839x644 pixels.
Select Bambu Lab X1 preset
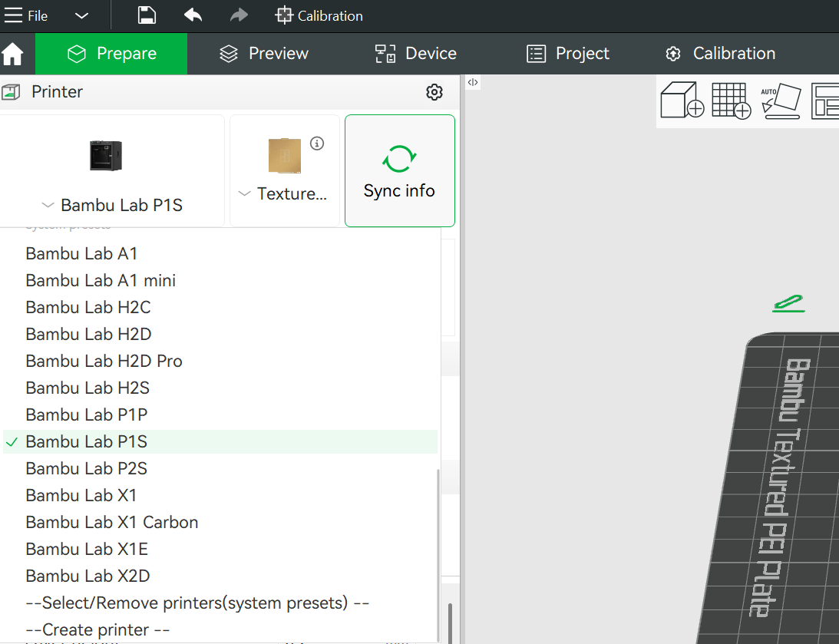[220, 495]
